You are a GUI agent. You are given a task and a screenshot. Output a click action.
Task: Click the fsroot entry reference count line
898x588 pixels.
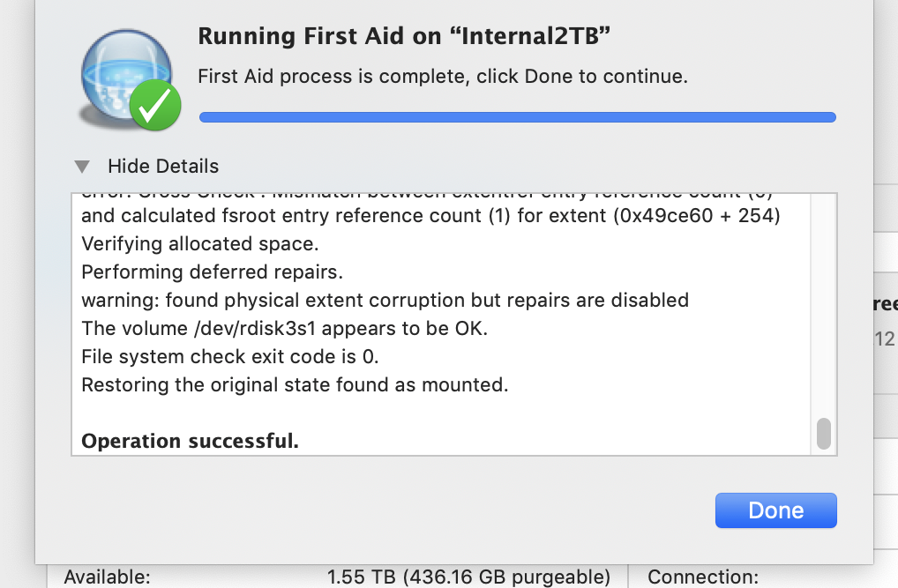[430, 216]
